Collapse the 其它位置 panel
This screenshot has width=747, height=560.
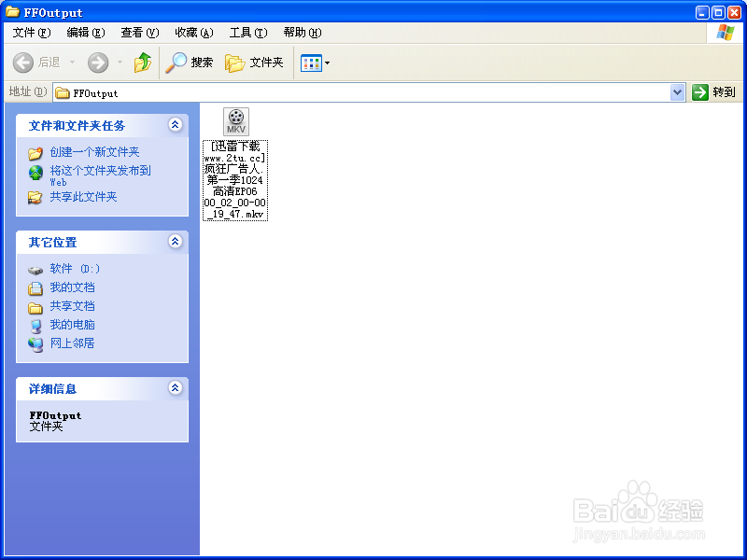(176, 242)
